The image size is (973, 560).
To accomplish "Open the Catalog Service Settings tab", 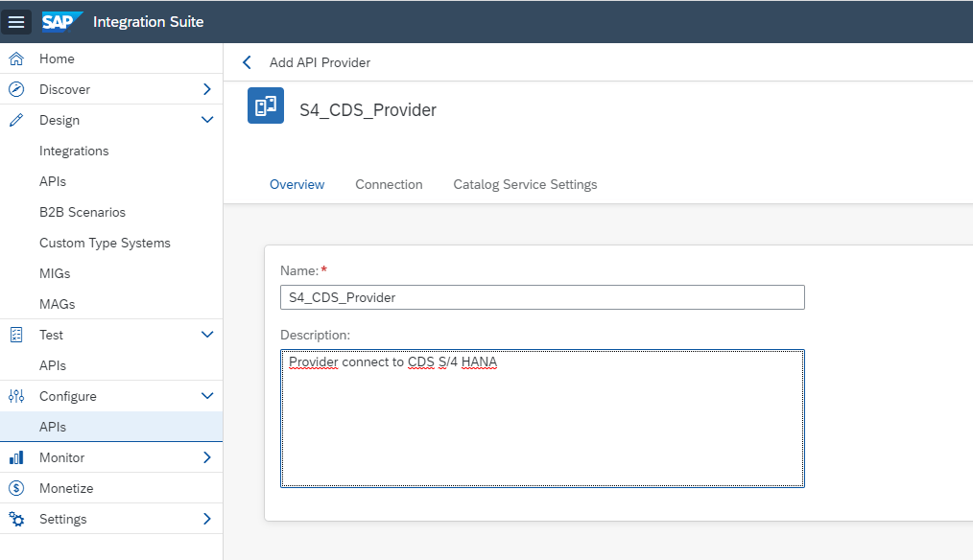I will point(525,184).
